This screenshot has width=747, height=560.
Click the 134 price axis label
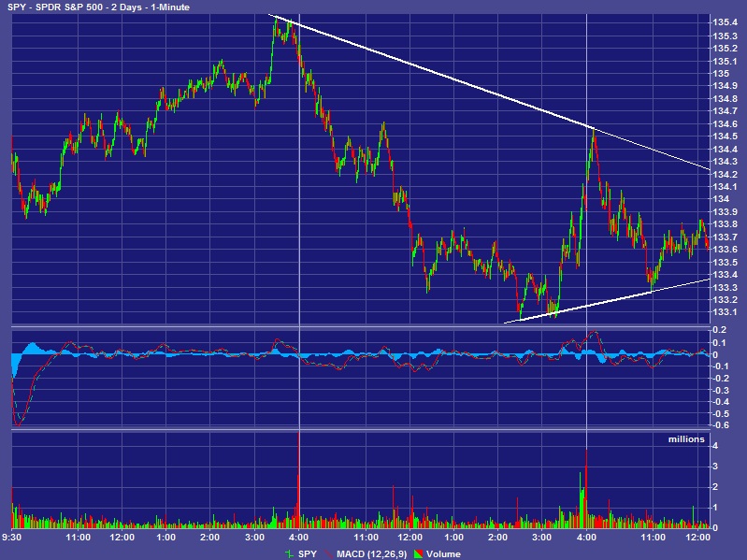tap(721, 199)
